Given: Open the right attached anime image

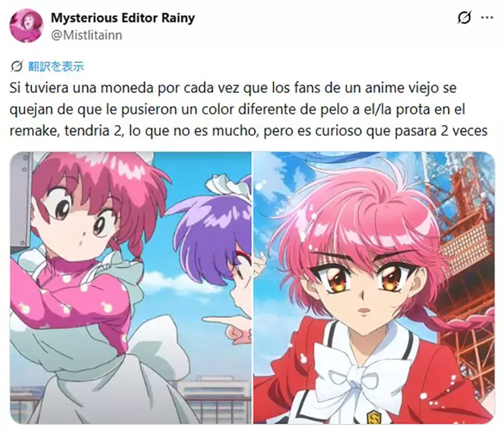Looking at the screenshot, I should click(x=374, y=288).
